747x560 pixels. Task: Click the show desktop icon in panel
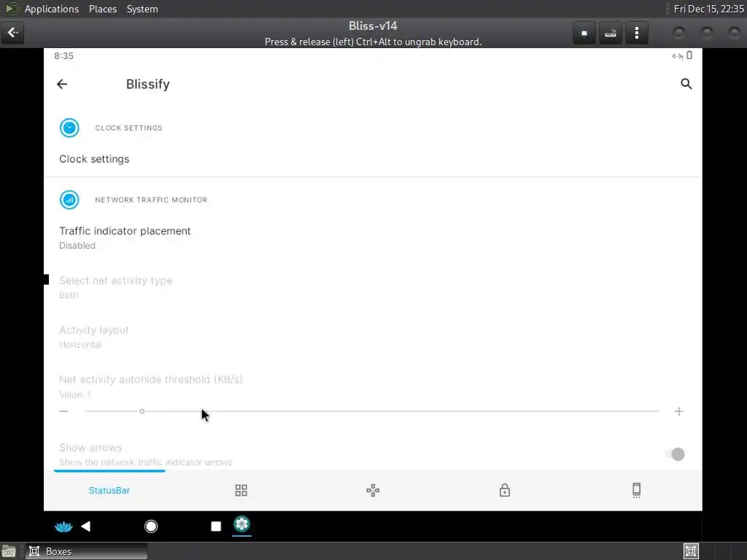(9, 551)
